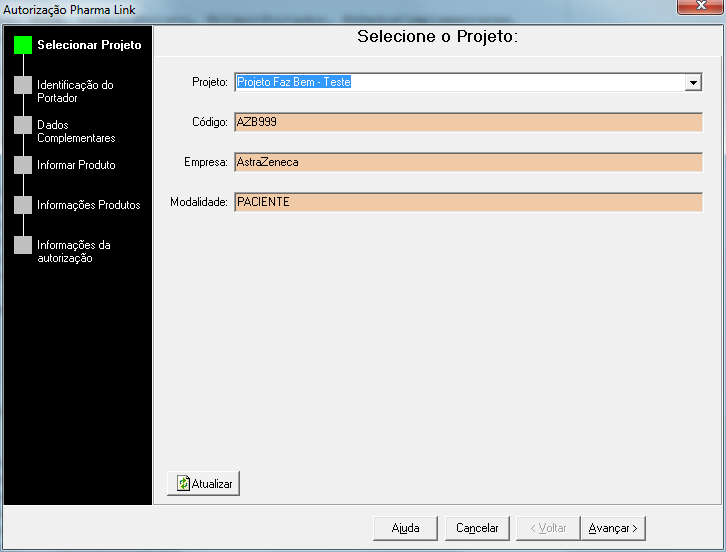This screenshot has height=552, width=726.
Task: Click the refresh icon on Atualizar button
Action: [x=183, y=483]
